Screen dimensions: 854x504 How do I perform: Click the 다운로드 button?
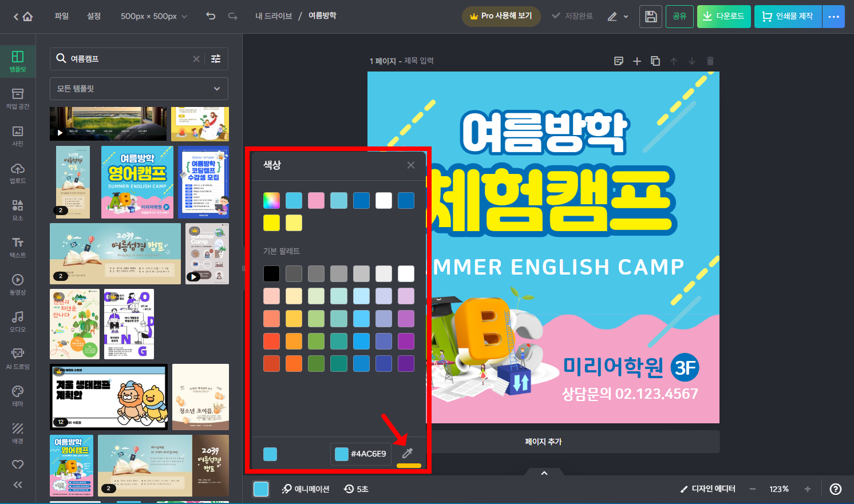click(723, 16)
